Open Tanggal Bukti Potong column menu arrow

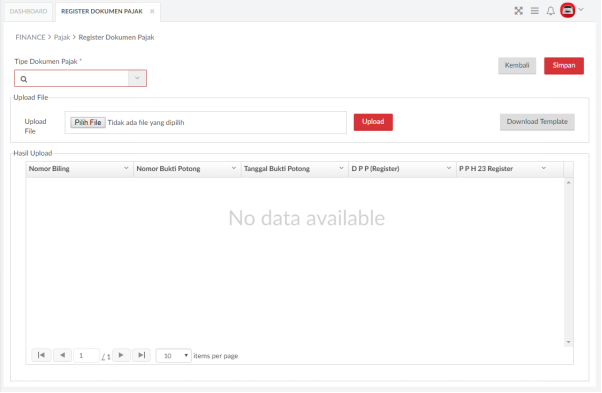tap(341, 168)
